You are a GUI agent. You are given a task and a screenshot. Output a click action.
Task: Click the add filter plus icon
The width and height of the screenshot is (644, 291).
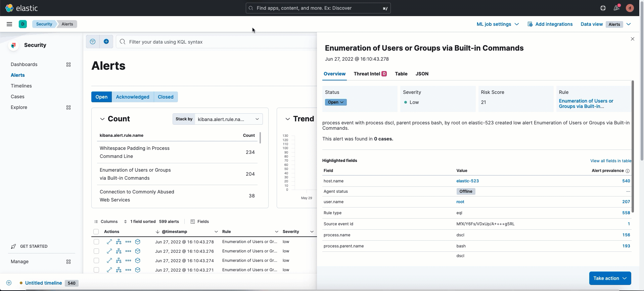pos(106,42)
